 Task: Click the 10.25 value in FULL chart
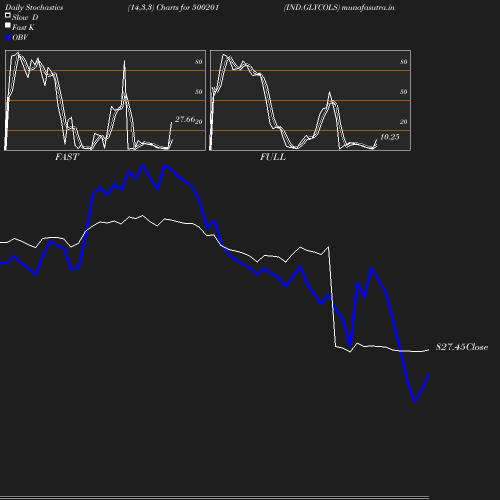click(390, 137)
